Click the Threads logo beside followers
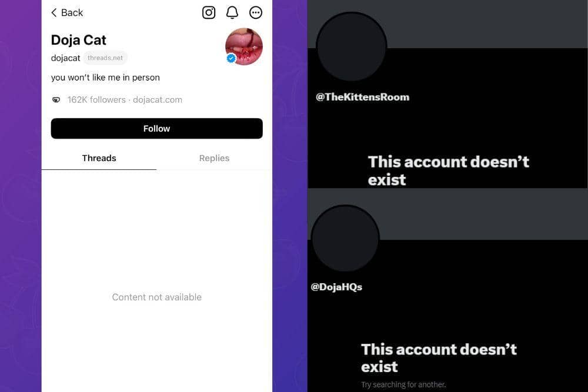588x392 pixels. (x=56, y=100)
